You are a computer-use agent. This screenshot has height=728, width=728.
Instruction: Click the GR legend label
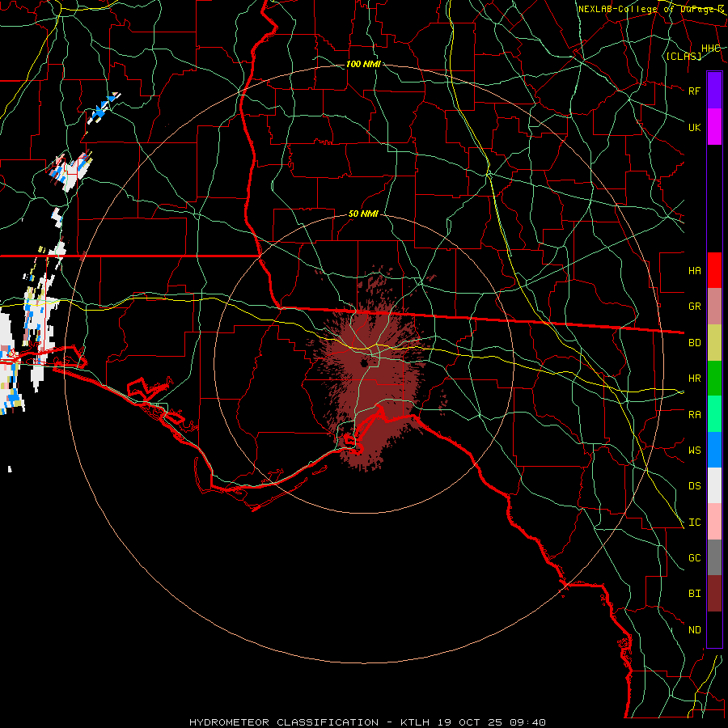(695, 307)
